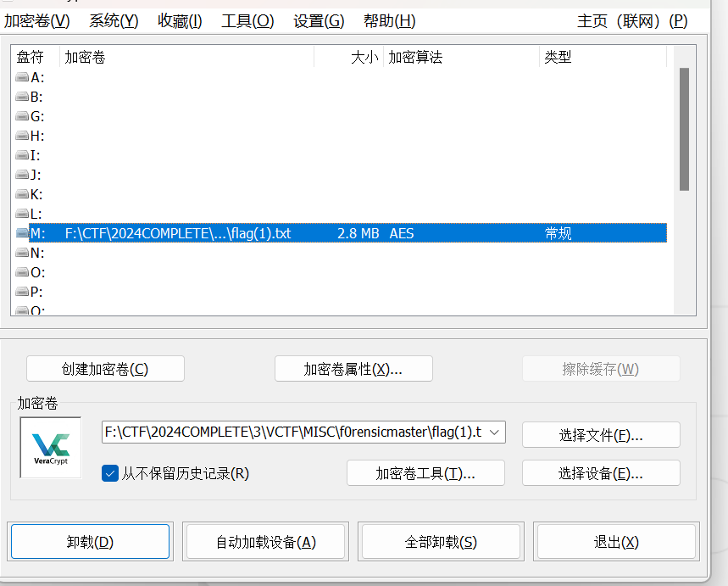Click the VeraCrypt logo image
Viewport: 728px width, 586px height.
coord(51,448)
